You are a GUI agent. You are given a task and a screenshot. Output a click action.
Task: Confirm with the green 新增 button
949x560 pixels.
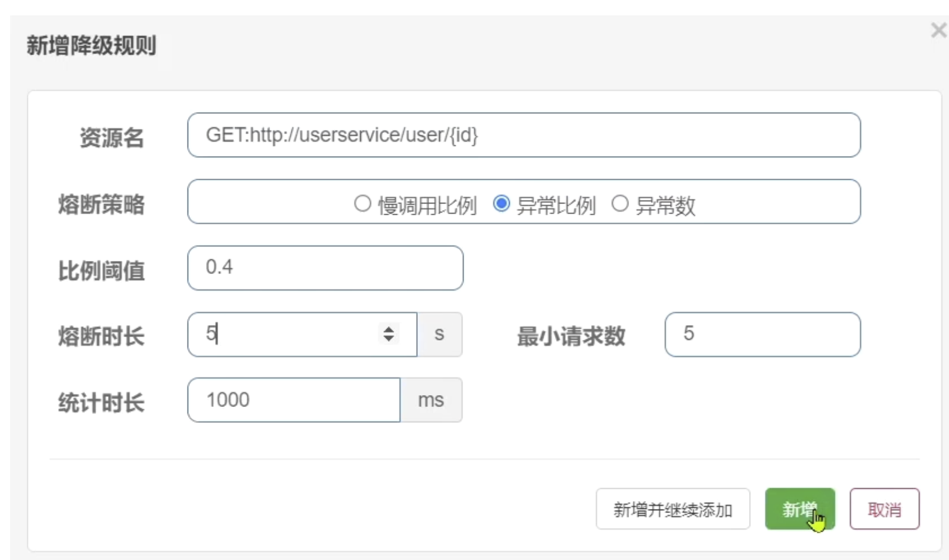tap(799, 509)
